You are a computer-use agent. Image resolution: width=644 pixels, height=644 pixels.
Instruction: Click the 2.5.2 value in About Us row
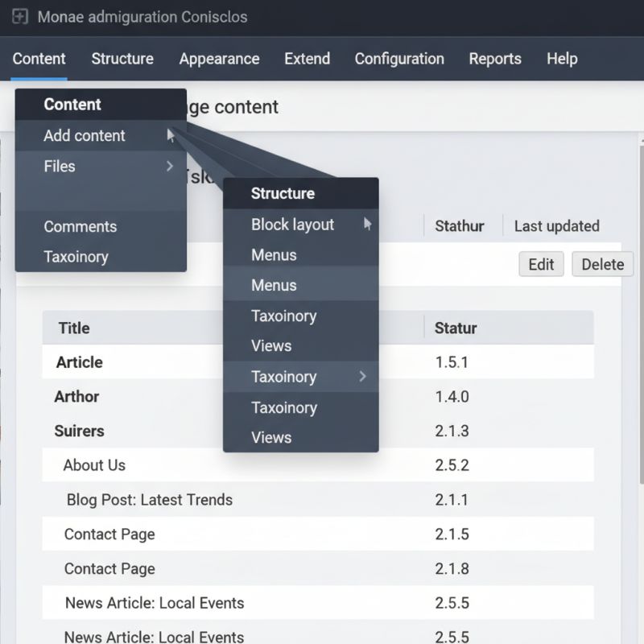[x=452, y=465]
